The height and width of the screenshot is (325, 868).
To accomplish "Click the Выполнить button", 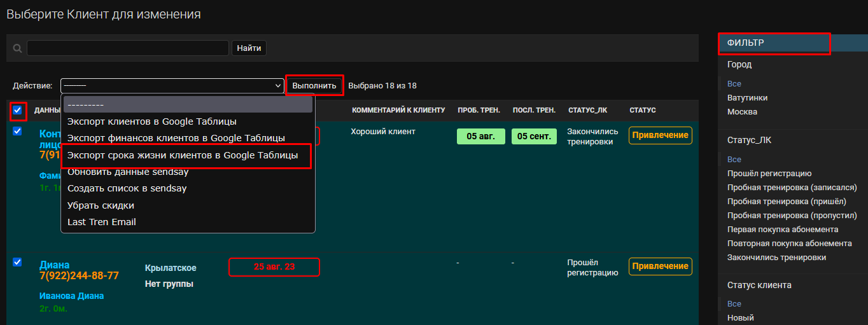I will pos(314,85).
